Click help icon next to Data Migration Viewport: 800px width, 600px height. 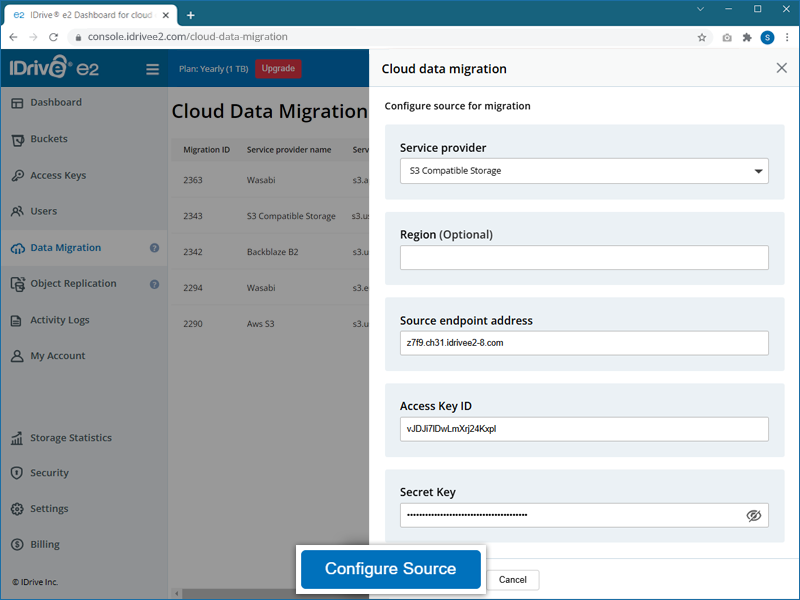click(x=155, y=248)
